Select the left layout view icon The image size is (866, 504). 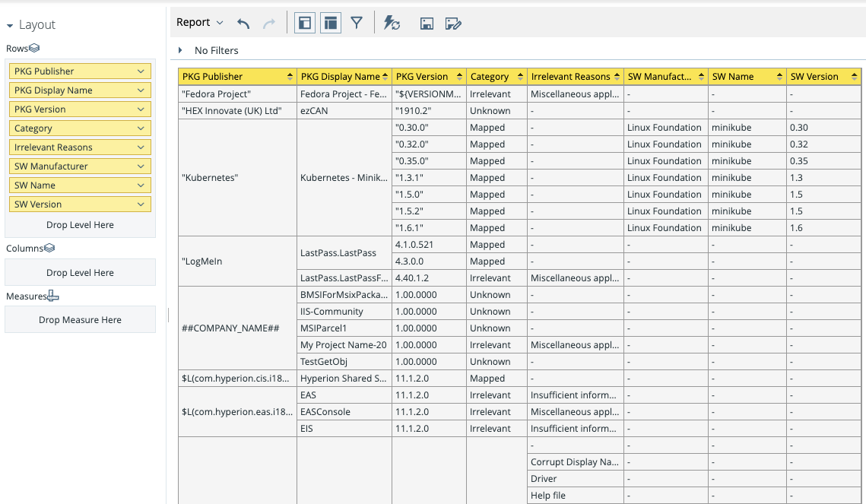tap(304, 23)
